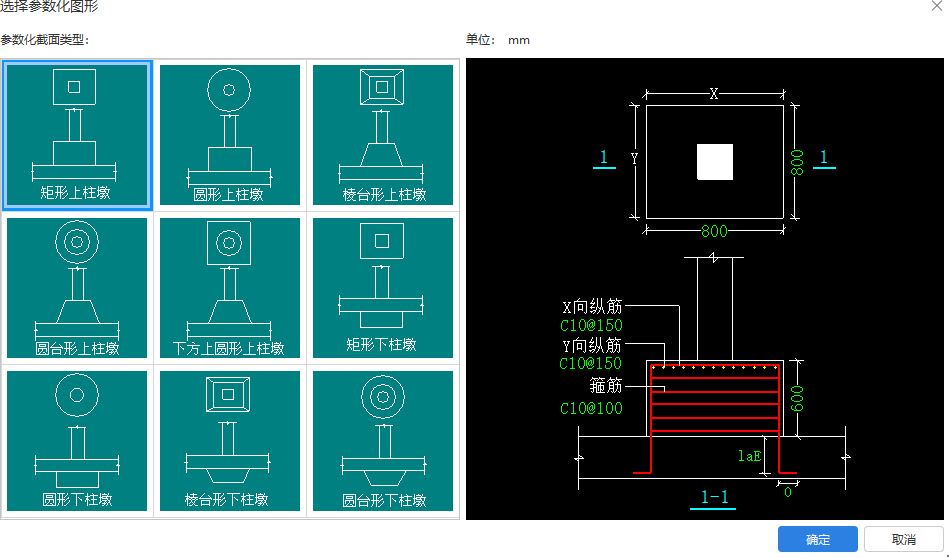Click the white column square in plan view
949x558 pixels.
coord(715,162)
